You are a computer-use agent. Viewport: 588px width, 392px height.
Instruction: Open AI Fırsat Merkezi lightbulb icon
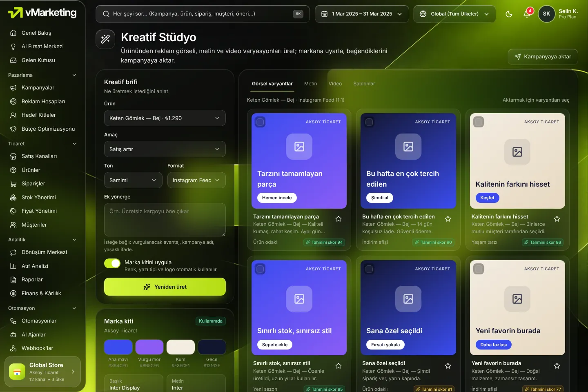click(x=13, y=47)
